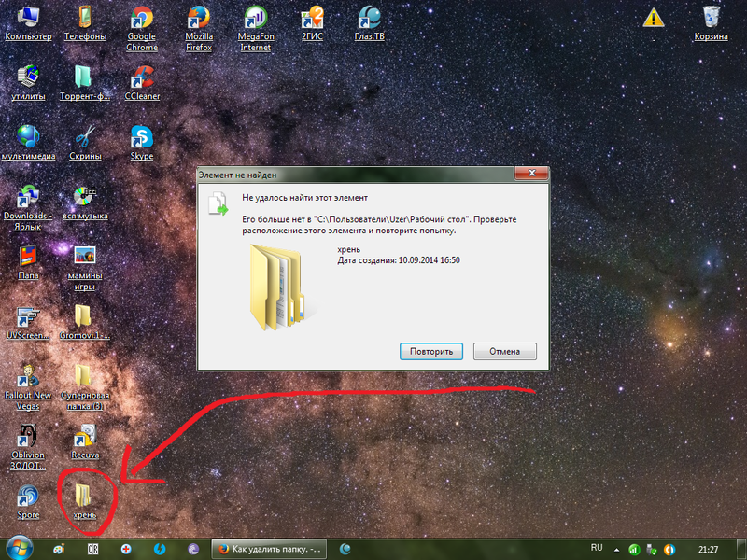Open the Windows Start menu
The height and width of the screenshot is (560, 747).
[x=19, y=549]
